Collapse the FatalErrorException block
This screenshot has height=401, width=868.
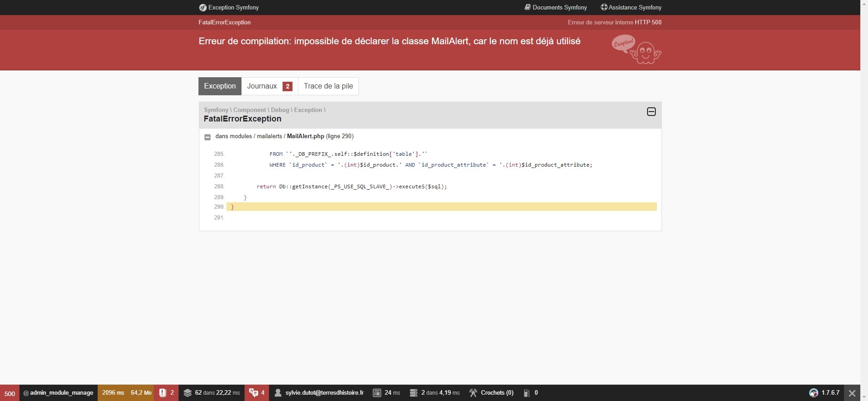651,112
